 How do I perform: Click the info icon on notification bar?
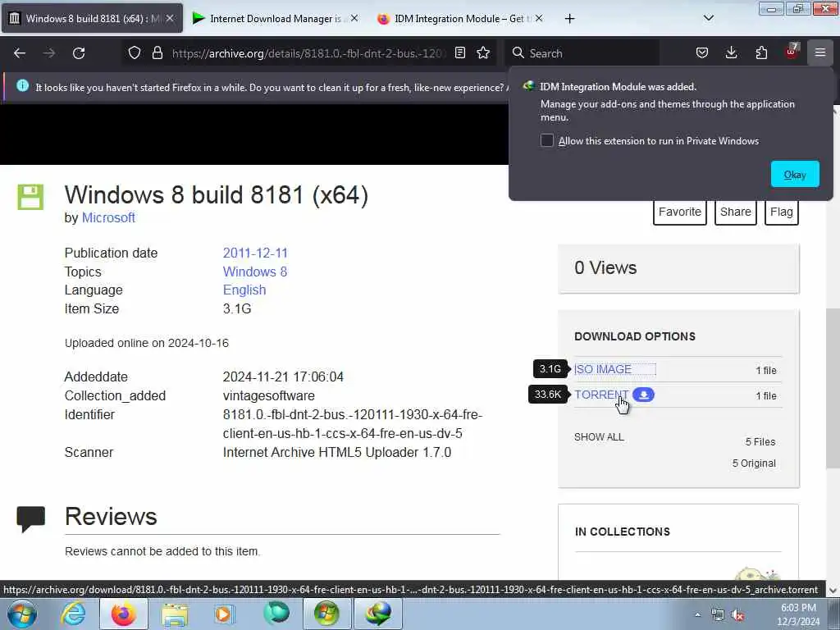click(22, 85)
